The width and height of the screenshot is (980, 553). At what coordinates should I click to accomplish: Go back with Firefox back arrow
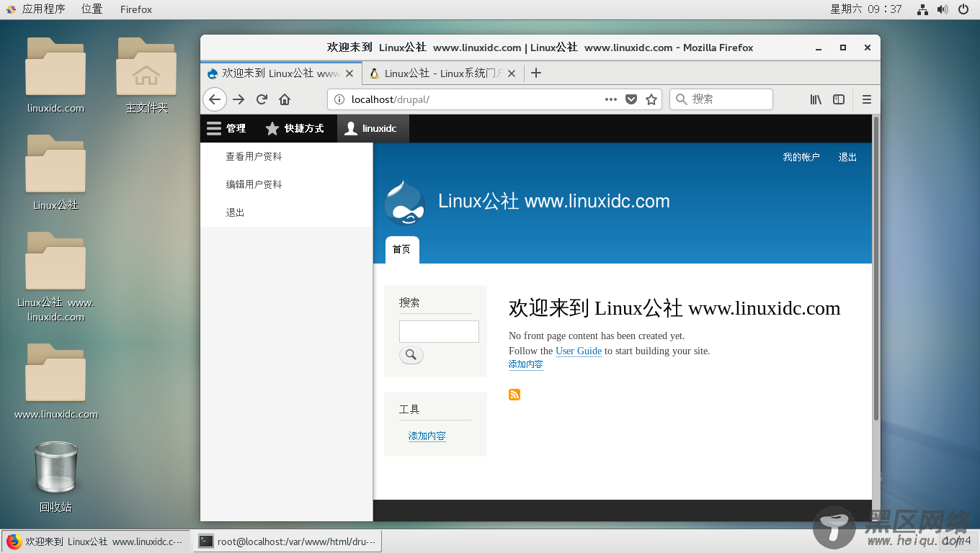[215, 99]
